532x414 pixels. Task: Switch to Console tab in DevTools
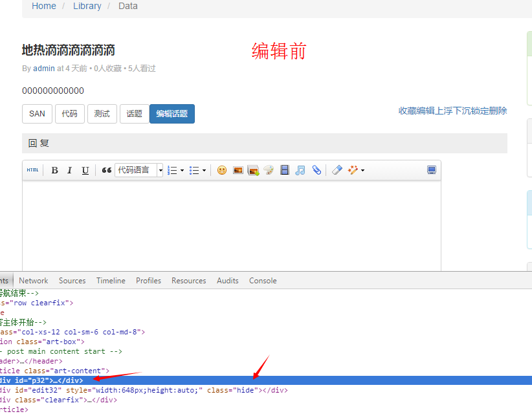coord(263,281)
